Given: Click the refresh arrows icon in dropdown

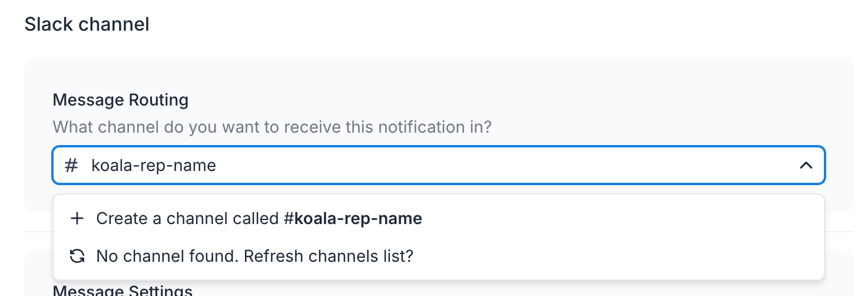Looking at the screenshot, I should coord(77,256).
